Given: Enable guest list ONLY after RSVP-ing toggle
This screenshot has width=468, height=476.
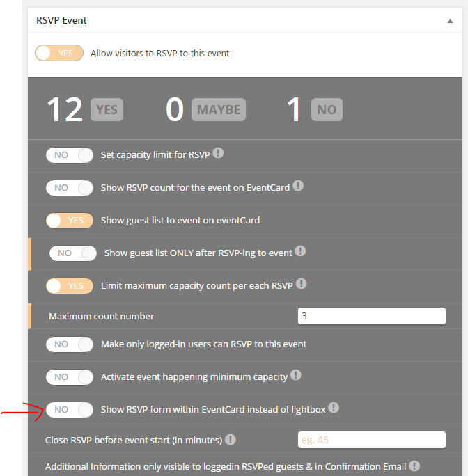Looking at the screenshot, I should 73,253.
